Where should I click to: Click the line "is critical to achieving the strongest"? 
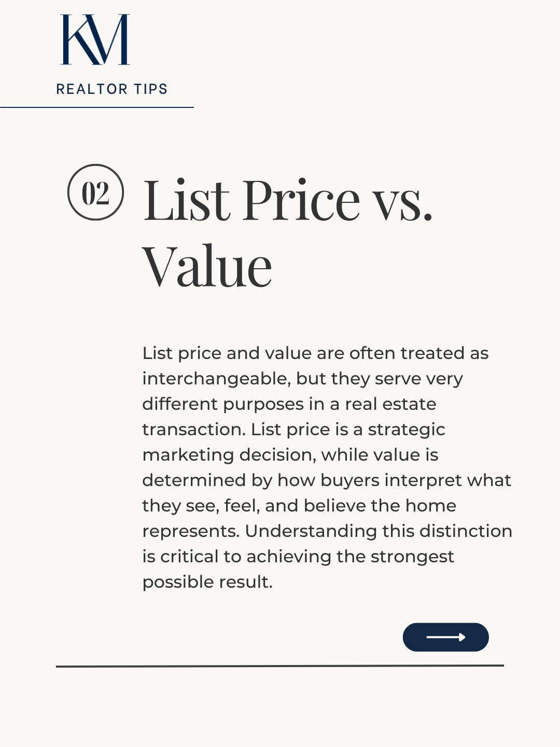298,557
